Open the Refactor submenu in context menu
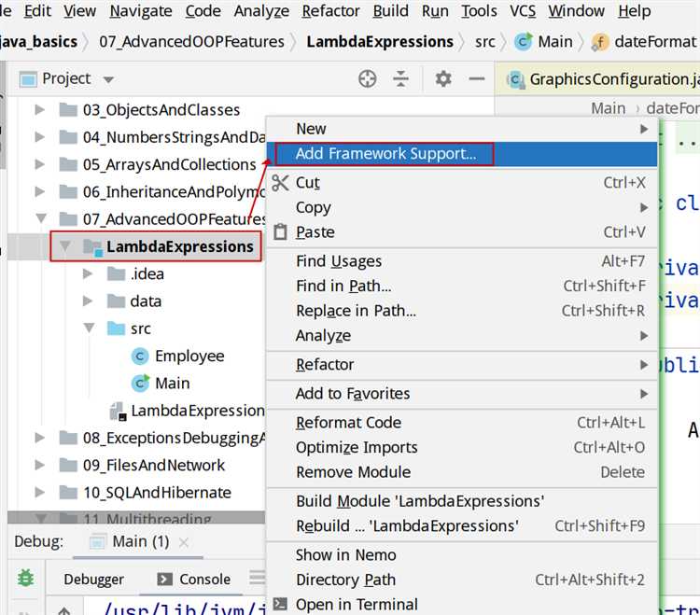Viewport: 700px width, 615px height. point(462,365)
